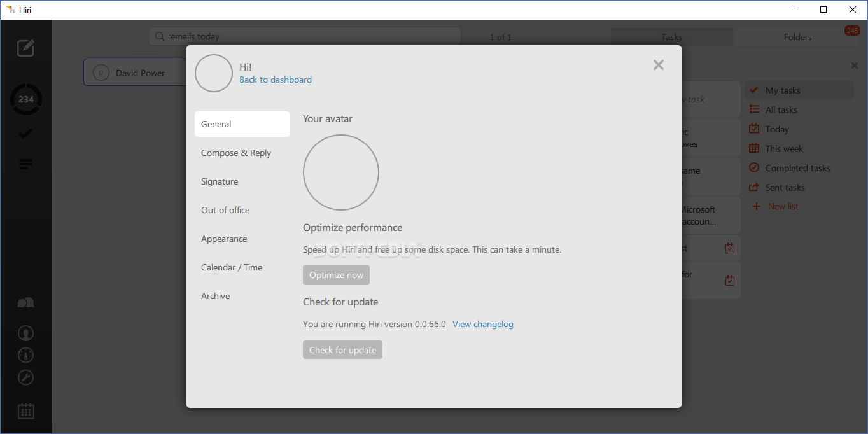This screenshot has width=868, height=434.
Task: Close the settings dialog with X
Action: click(659, 65)
